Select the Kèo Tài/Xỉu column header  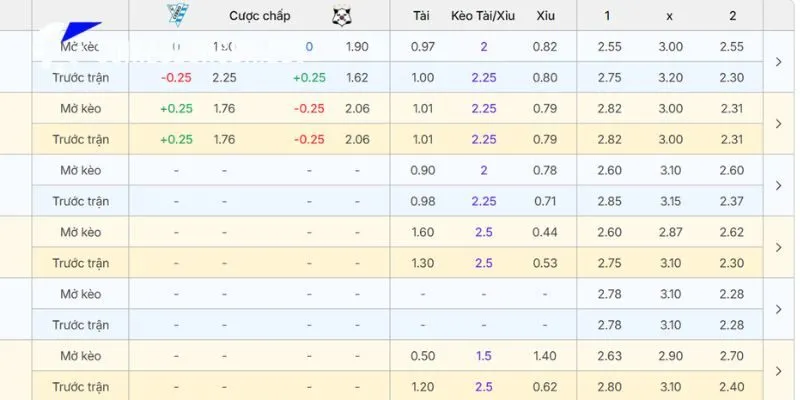coord(483,16)
